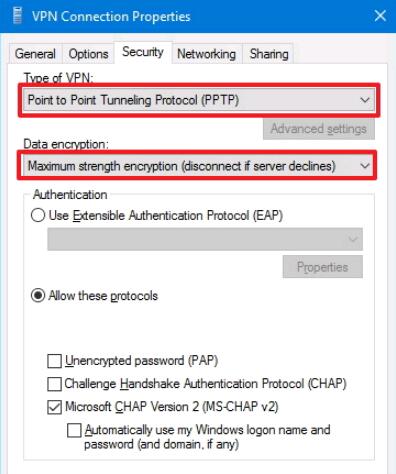Switch to the General tab
Image resolution: width=396 pixels, height=474 pixels.
click(x=35, y=54)
